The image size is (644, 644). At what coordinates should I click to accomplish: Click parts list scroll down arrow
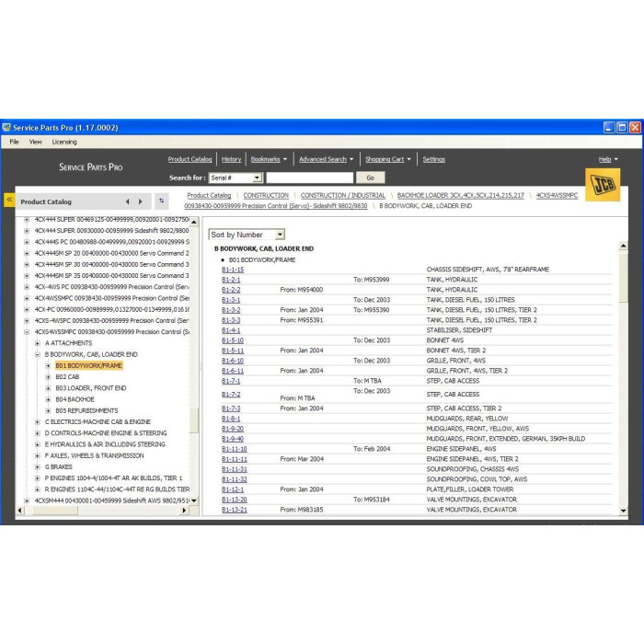tap(623, 511)
